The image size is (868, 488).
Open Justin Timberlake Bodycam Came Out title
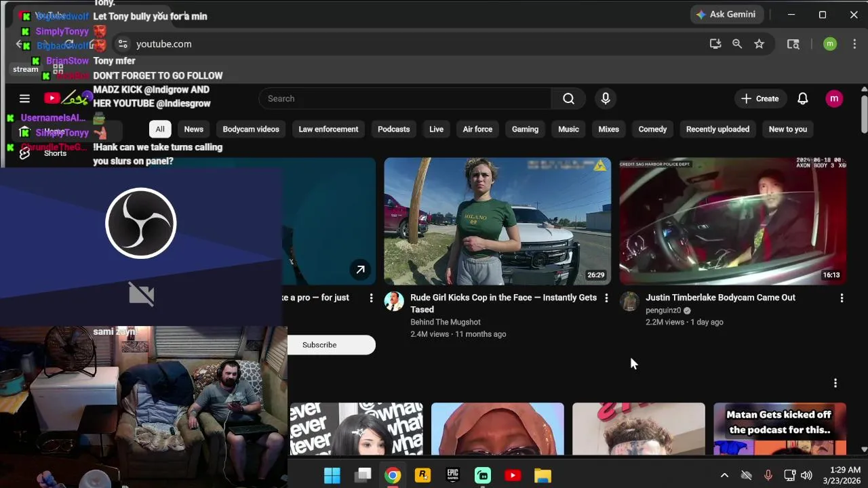(x=720, y=298)
